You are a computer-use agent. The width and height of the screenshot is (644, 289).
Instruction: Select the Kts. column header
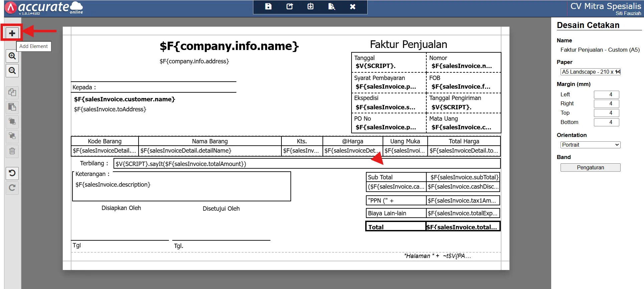click(302, 141)
